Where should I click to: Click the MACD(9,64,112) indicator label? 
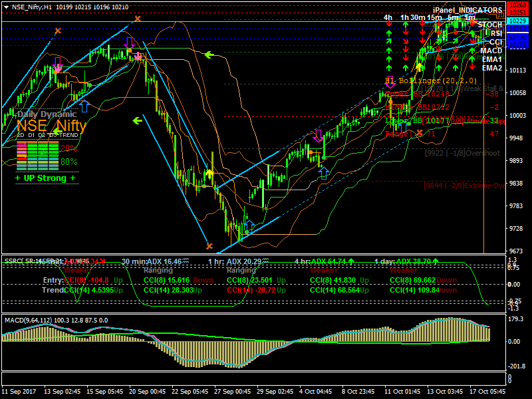click(28, 321)
